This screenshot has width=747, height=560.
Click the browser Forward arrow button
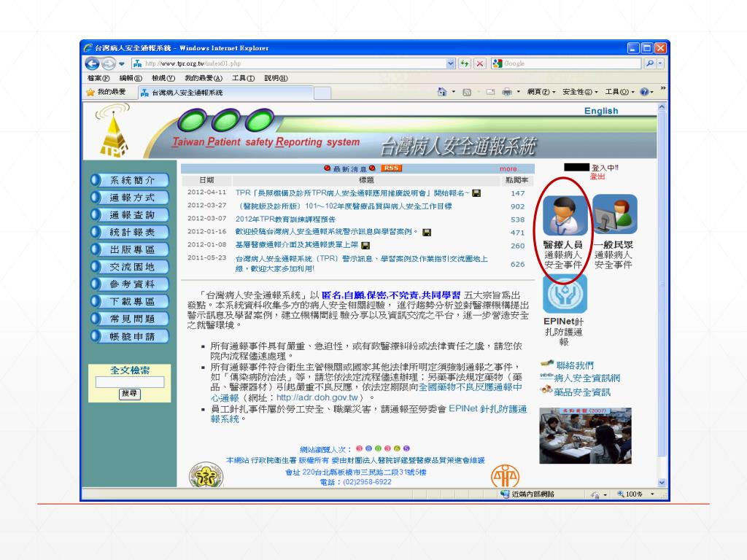pyautogui.click(x=109, y=63)
